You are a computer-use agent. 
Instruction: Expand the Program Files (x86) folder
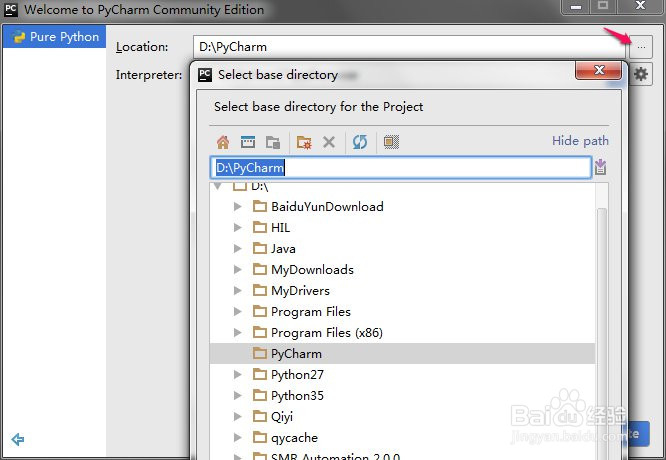point(238,333)
